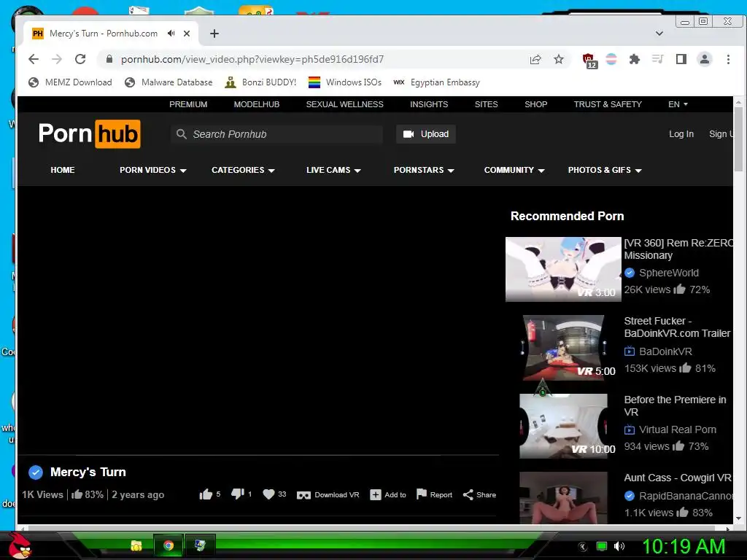This screenshot has width=747, height=560.
Task: Expand the CATEGORIES dropdown
Action: tap(243, 170)
